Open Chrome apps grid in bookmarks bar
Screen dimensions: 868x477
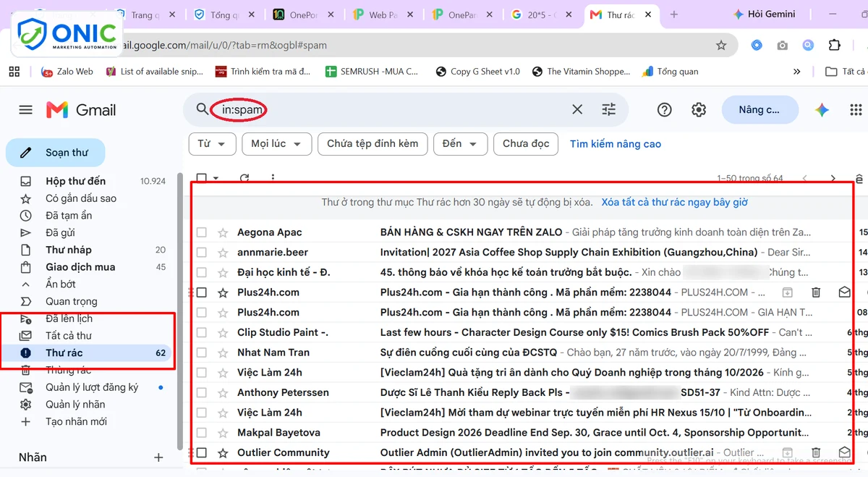(x=14, y=71)
